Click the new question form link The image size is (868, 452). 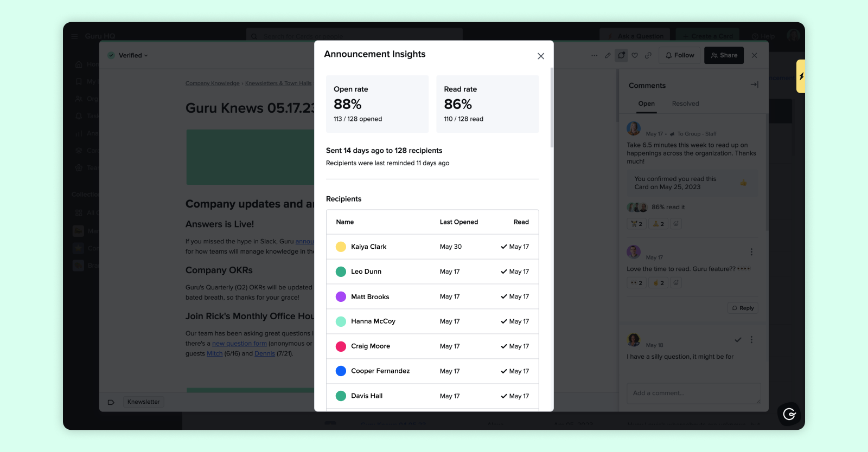pyautogui.click(x=239, y=344)
